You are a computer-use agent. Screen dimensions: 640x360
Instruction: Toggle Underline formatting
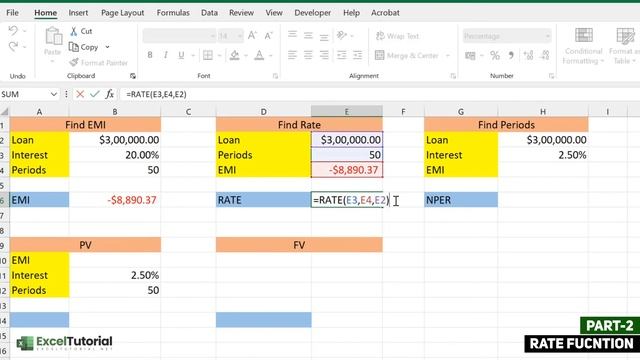click(x=181, y=55)
